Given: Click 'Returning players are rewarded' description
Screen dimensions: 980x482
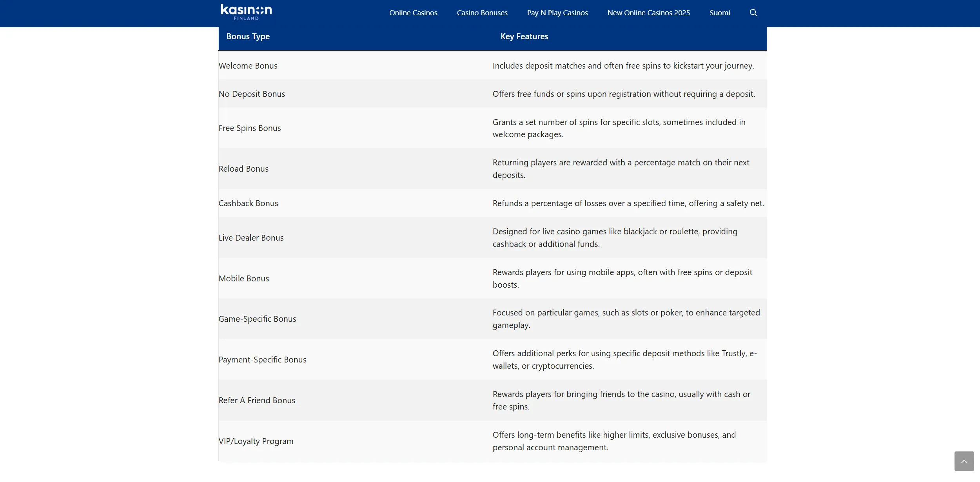Looking at the screenshot, I should (x=621, y=169).
